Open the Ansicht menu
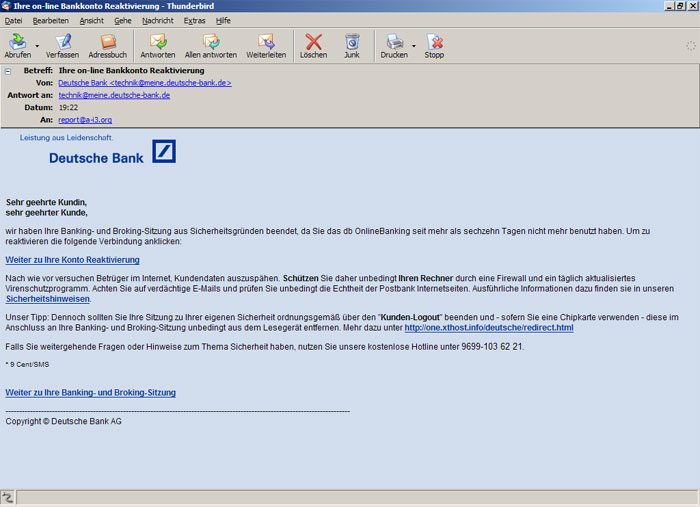 [x=92, y=21]
